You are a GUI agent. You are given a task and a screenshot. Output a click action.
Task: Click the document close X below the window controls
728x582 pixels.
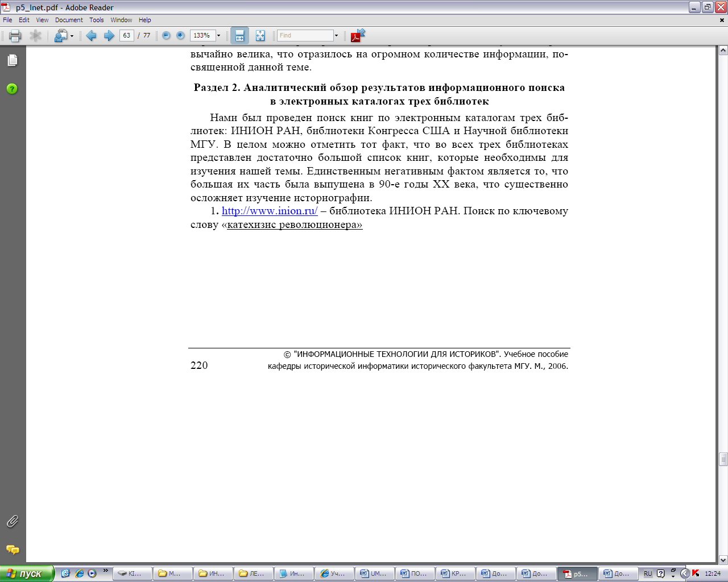[x=723, y=20]
